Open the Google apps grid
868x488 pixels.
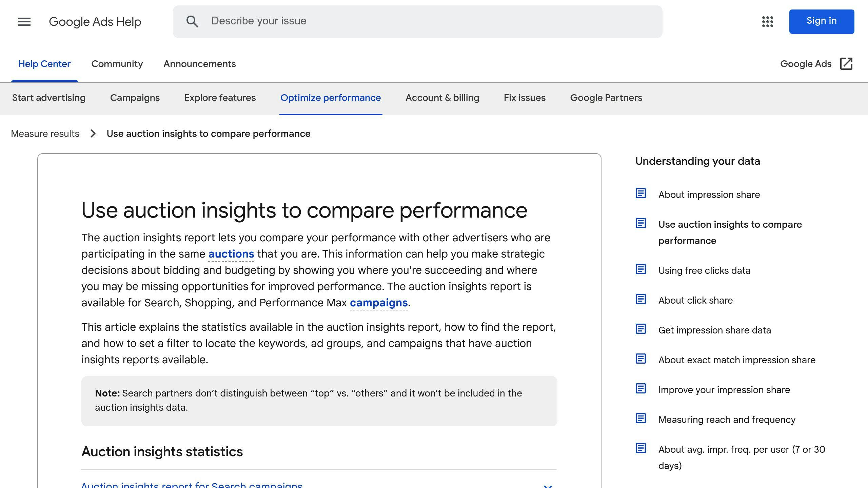point(767,22)
